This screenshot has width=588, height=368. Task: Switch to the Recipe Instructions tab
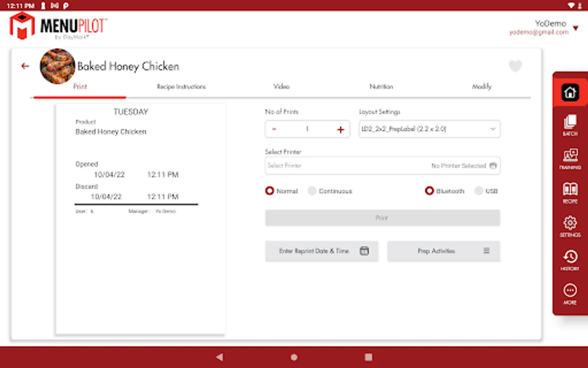click(181, 87)
